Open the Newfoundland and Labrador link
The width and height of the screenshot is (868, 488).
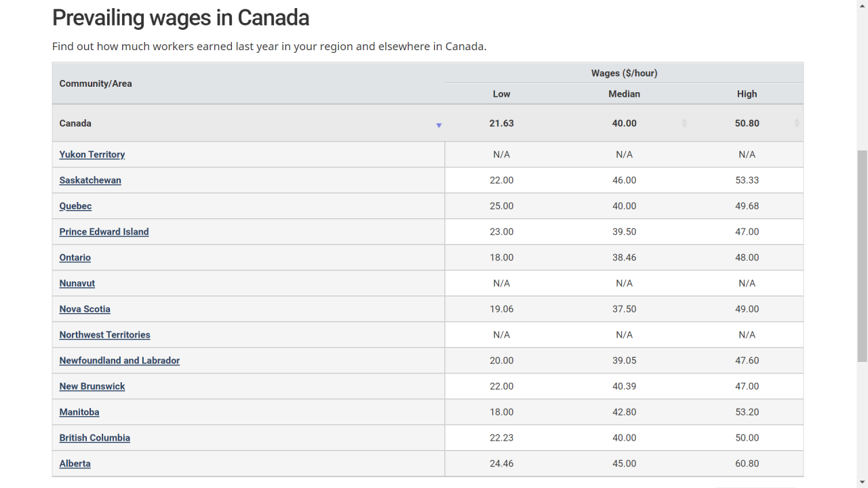tap(119, 361)
